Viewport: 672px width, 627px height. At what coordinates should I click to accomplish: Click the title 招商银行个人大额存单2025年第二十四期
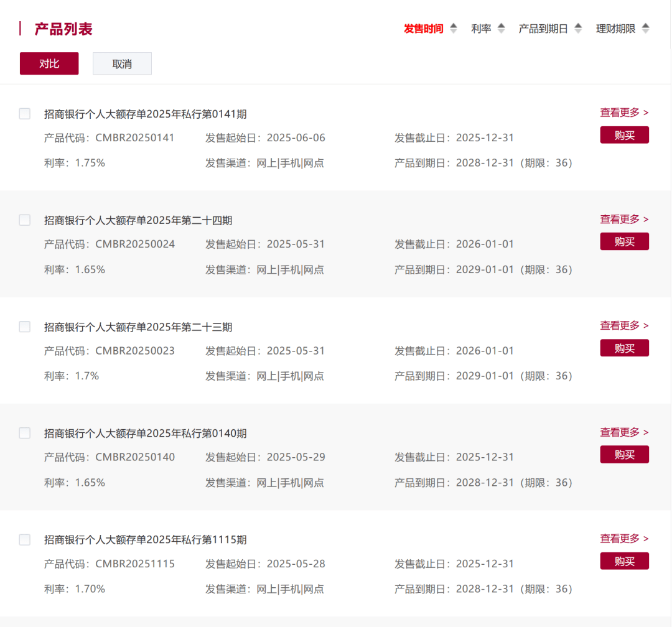138,220
